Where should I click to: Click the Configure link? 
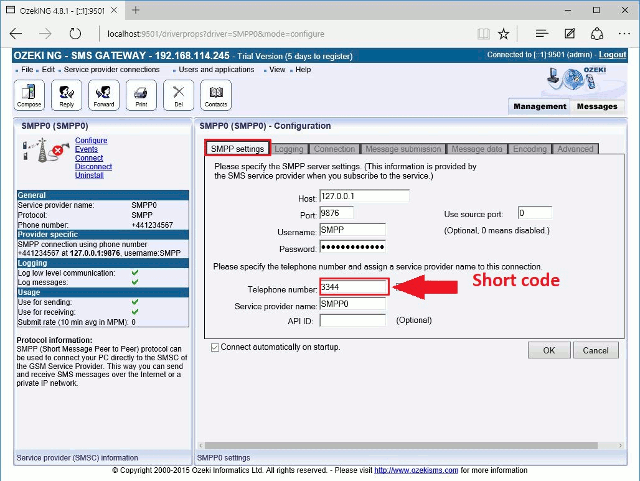click(91, 140)
